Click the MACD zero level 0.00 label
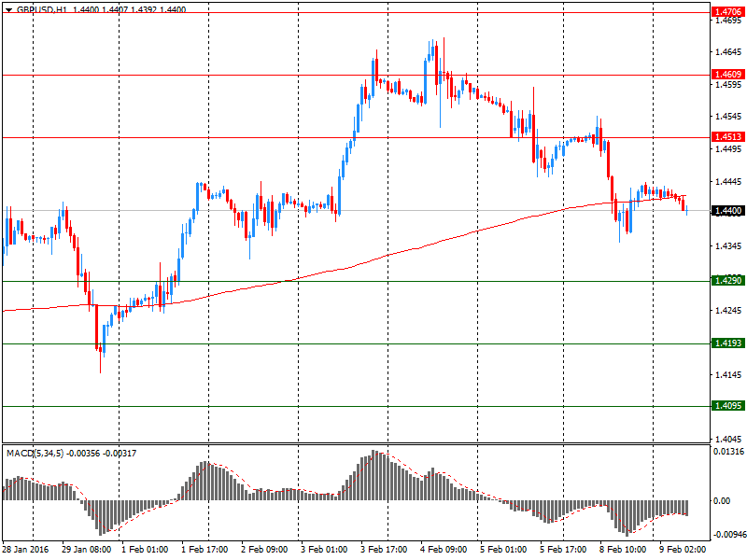The height and width of the screenshot is (560, 747). pos(722,500)
